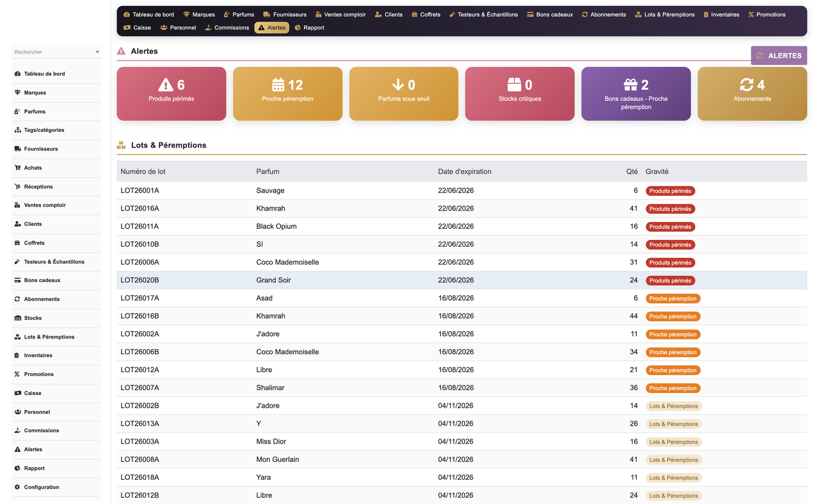Select lot number LOT26017A
This screenshot has height=504, width=814.
[x=140, y=298]
